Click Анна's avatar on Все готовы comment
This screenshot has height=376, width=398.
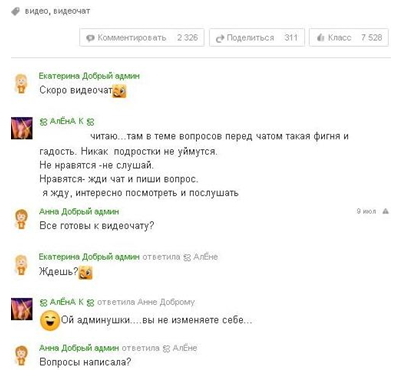pos(21,219)
